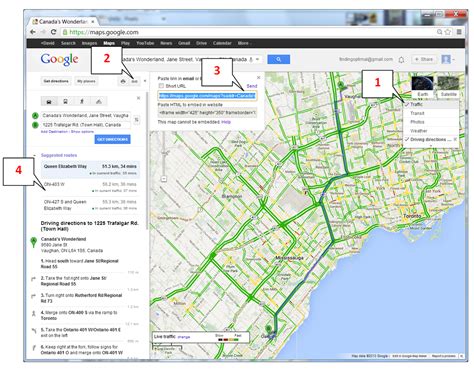Image resolution: width=474 pixels, height=370 pixels.
Task: Open notifications bell icon
Action: (401, 60)
